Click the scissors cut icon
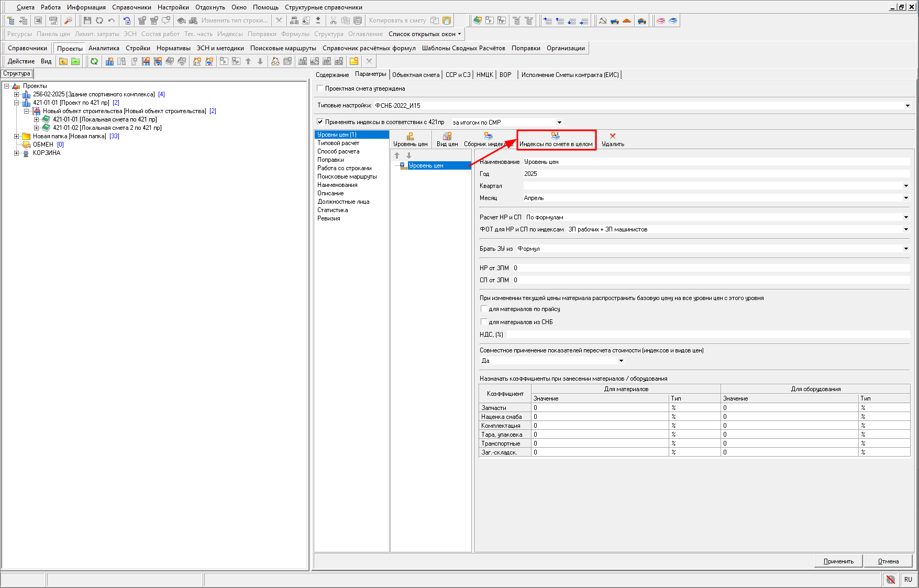 point(333,20)
